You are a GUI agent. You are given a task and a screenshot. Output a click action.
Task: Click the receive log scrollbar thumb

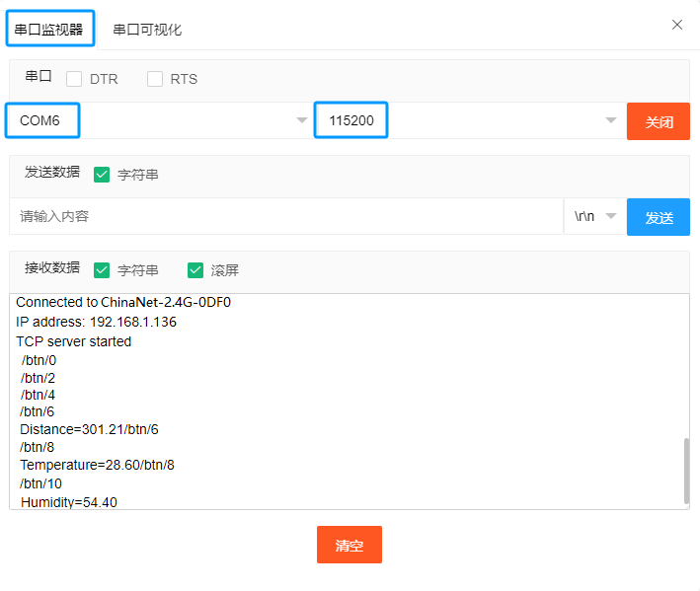[685, 471]
